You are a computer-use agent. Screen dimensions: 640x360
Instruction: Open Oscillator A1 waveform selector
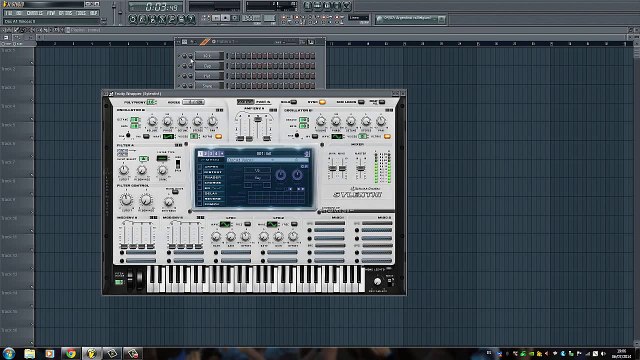coord(168,136)
